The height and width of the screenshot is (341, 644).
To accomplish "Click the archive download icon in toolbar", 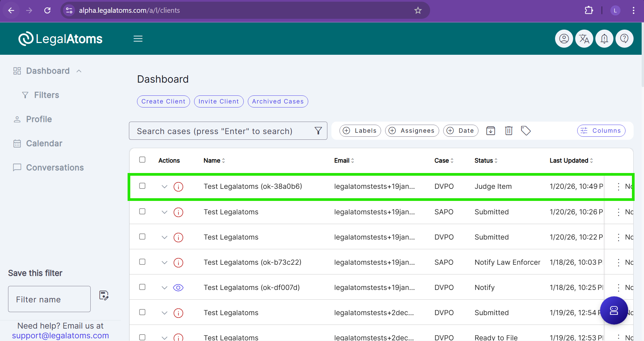I will [x=491, y=131].
